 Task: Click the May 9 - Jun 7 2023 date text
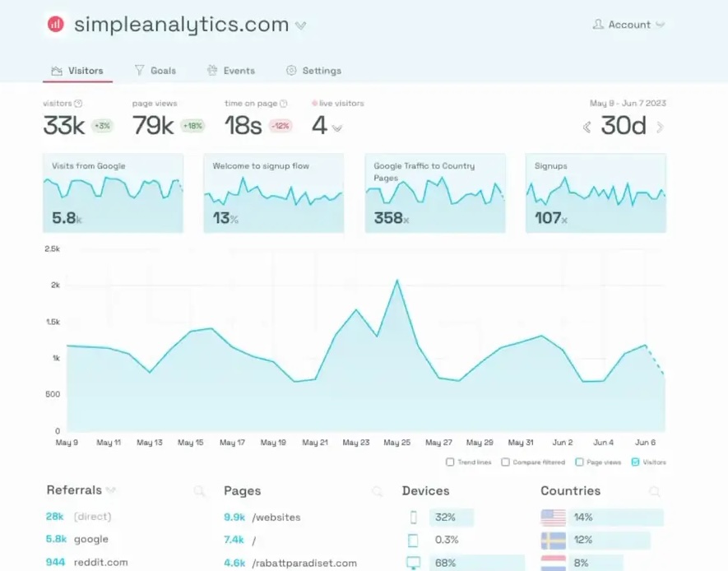628,103
